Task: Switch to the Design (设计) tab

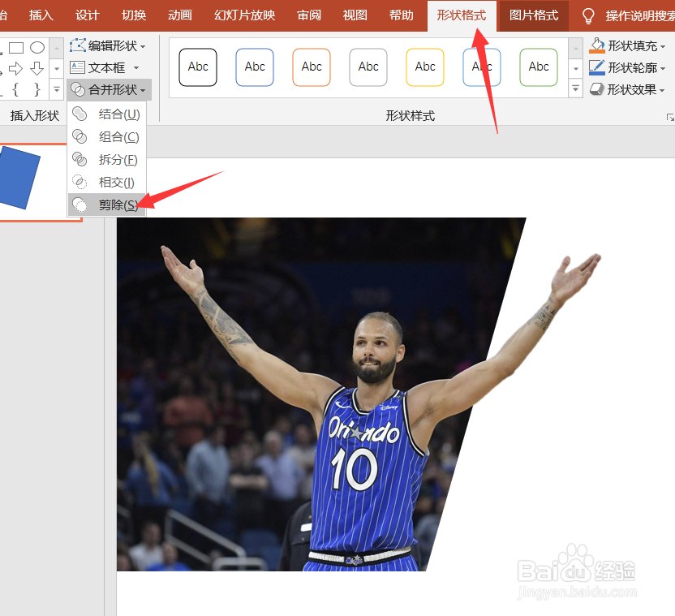Action: click(88, 15)
